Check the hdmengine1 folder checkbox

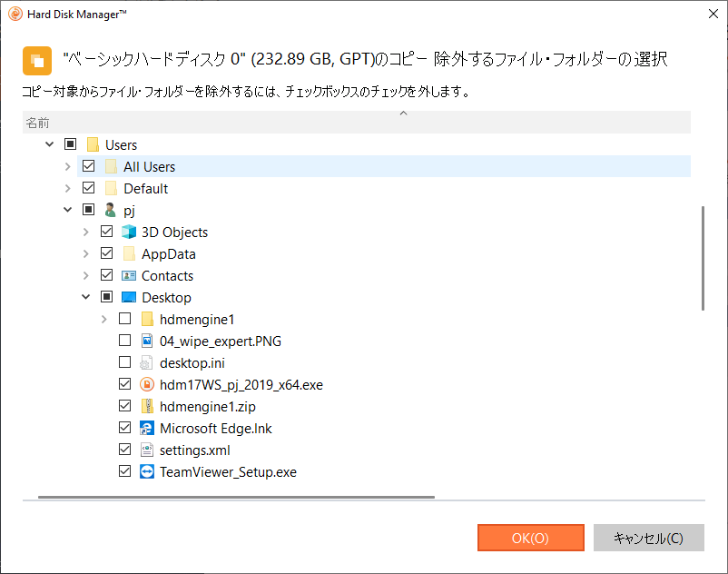(x=125, y=319)
